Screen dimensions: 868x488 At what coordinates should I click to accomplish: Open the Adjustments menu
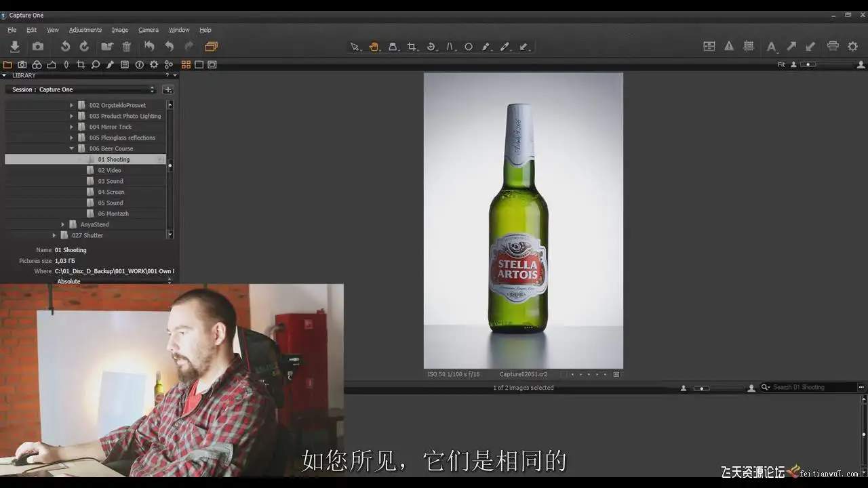pos(85,30)
